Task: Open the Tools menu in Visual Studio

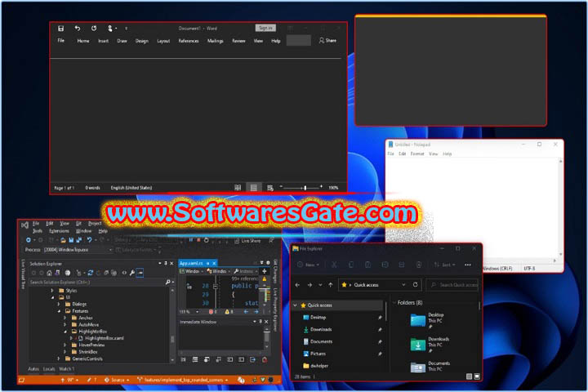Action: (x=37, y=230)
